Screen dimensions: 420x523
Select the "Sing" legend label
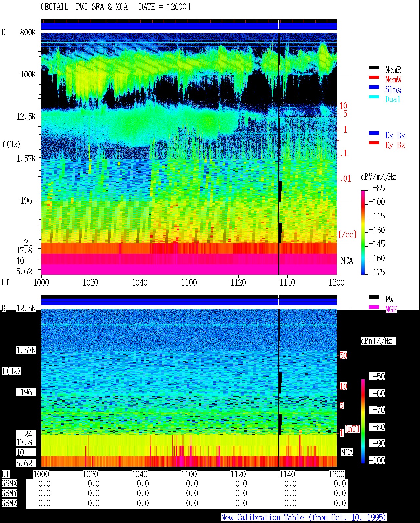click(x=393, y=89)
